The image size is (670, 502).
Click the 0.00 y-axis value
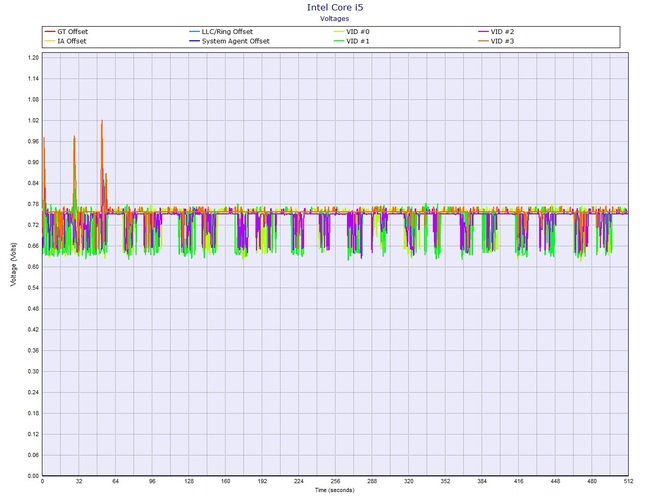coord(33,476)
